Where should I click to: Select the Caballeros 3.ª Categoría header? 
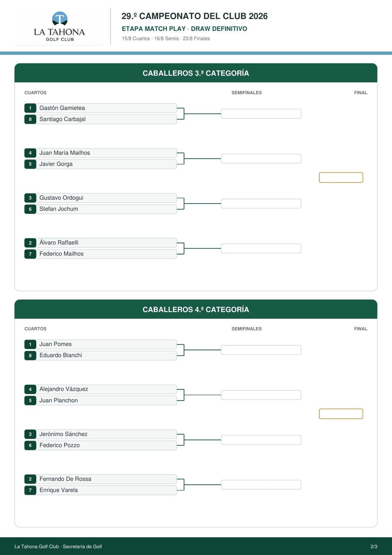click(196, 73)
